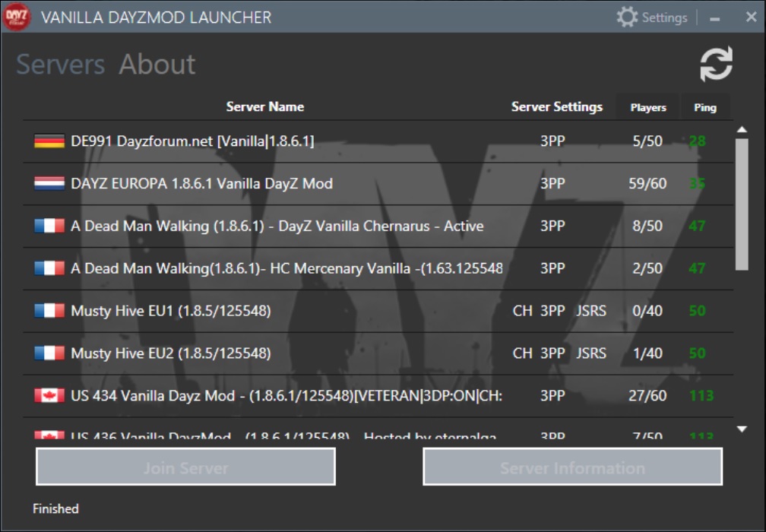Screen dimensions: 766x532
Task: Sort by Players column header
Action: [x=648, y=107]
